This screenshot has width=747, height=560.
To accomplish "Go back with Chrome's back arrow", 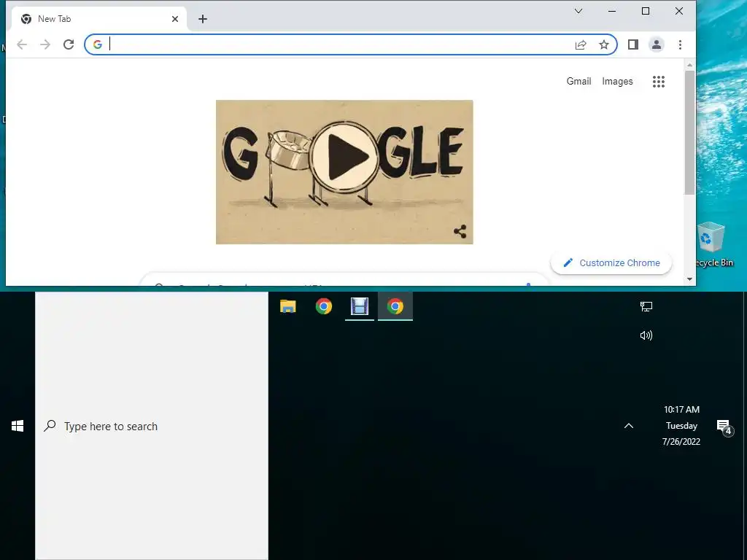I will pyautogui.click(x=22, y=44).
